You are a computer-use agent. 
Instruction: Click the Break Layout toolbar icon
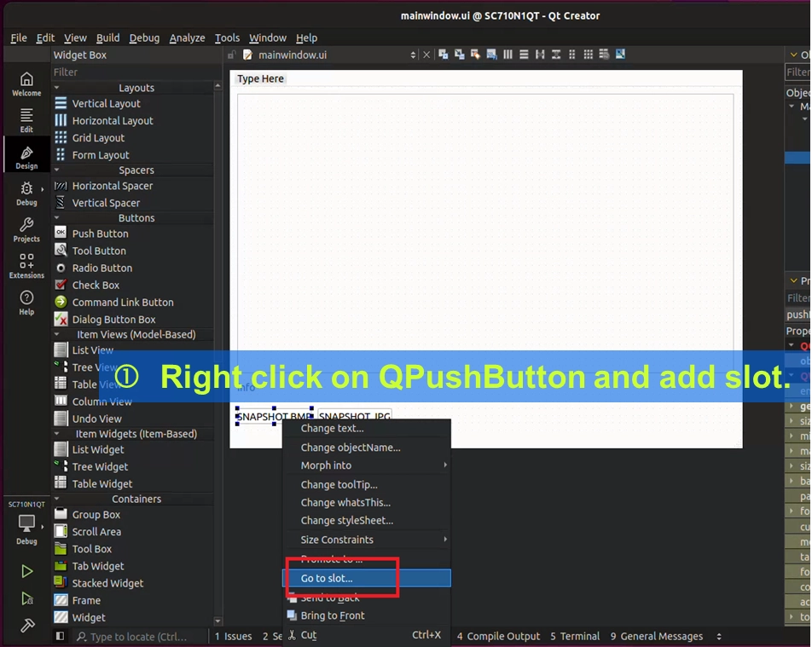click(604, 55)
